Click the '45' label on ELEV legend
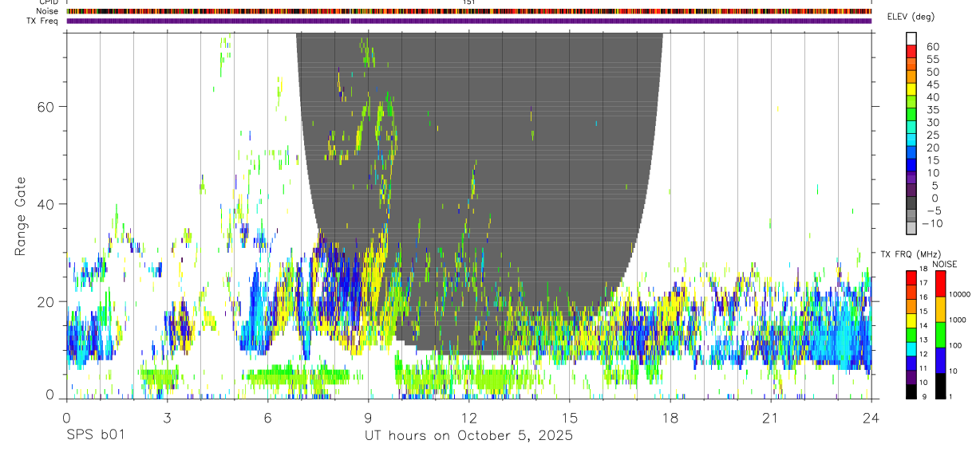 point(932,85)
